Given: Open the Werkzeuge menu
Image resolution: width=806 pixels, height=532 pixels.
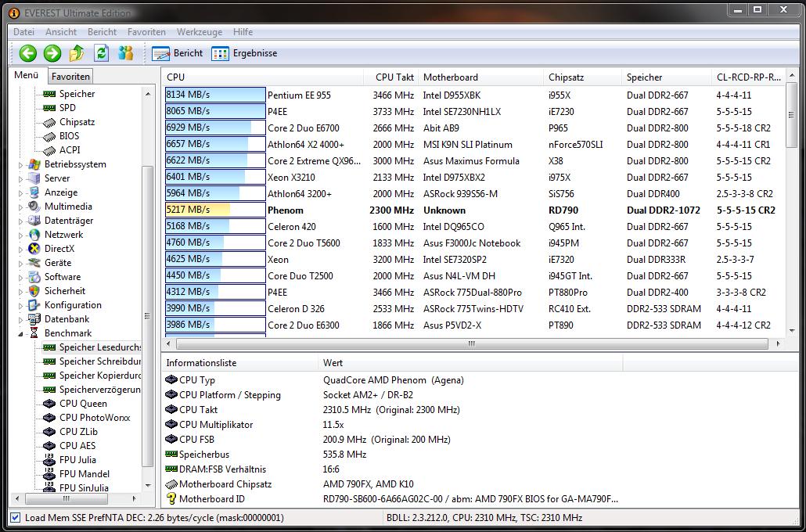Looking at the screenshot, I should pos(200,32).
